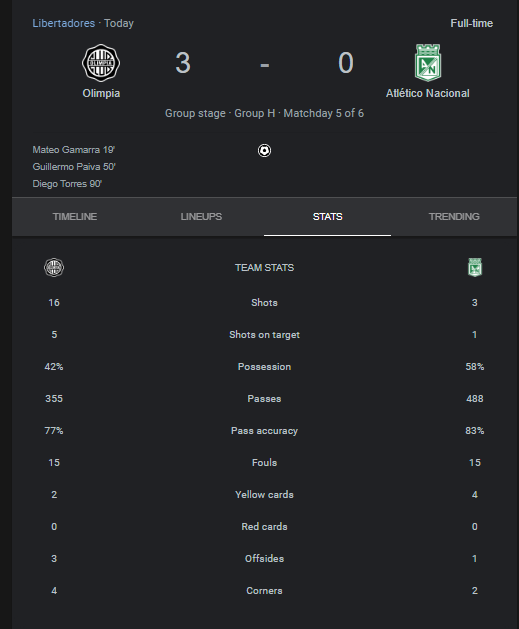The width and height of the screenshot is (519, 629).
Task: Open the Trending tab
Action: pyautogui.click(x=454, y=217)
